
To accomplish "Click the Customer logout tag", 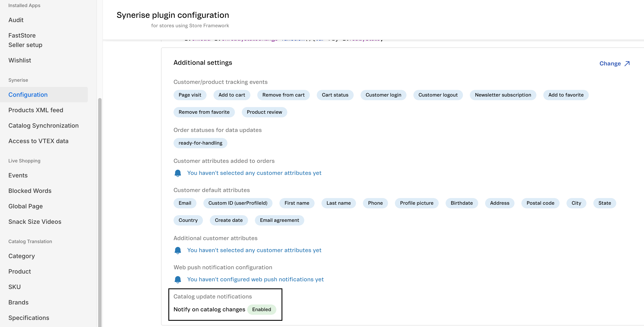I will click(438, 95).
